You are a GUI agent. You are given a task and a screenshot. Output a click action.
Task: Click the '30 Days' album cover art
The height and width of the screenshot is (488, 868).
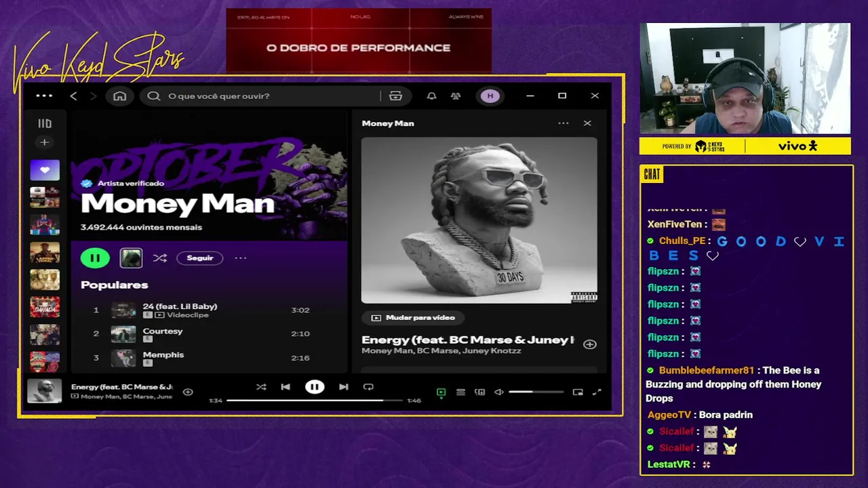point(479,220)
